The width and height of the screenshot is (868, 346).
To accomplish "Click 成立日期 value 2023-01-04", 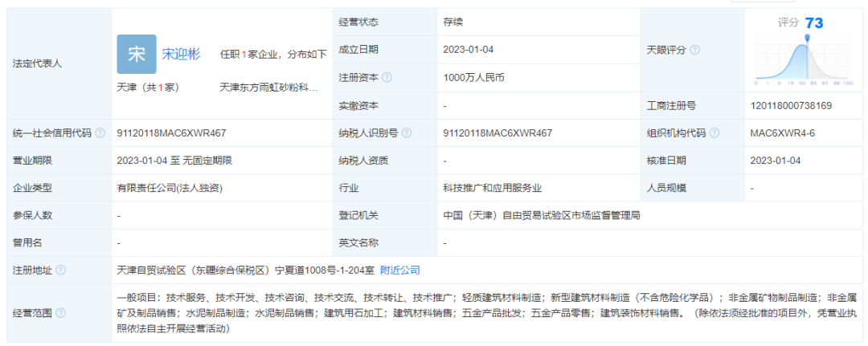I will [x=469, y=50].
